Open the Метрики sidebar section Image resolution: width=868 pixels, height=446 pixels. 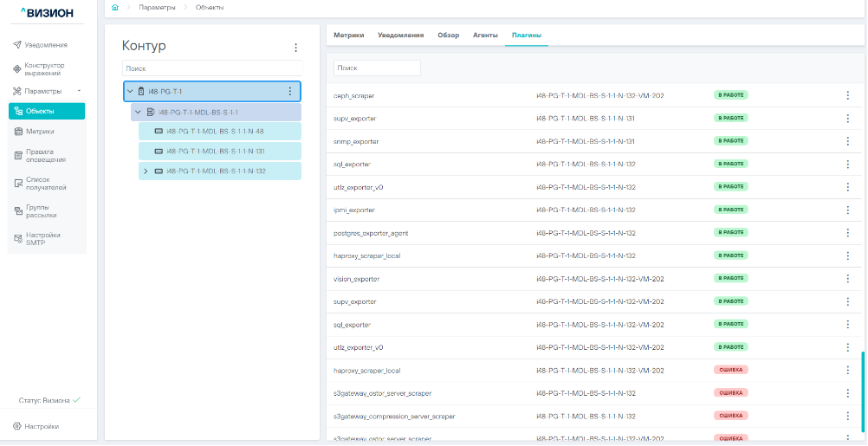pos(40,132)
